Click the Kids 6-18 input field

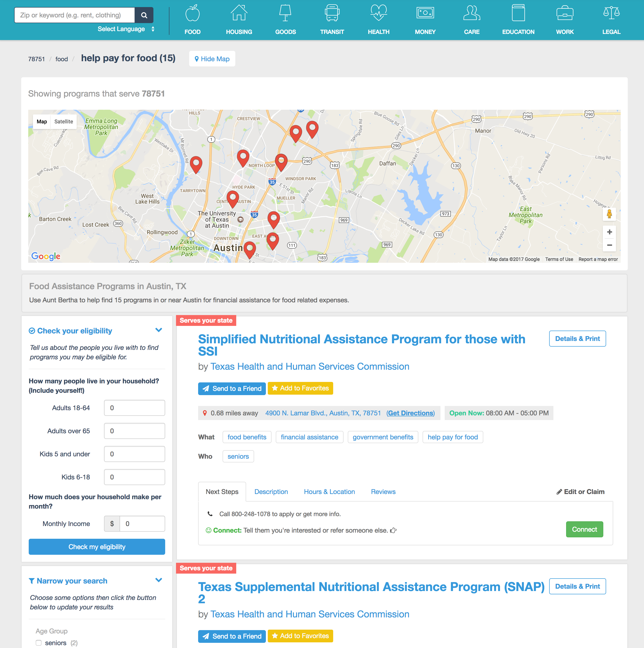(x=134, y=477)
